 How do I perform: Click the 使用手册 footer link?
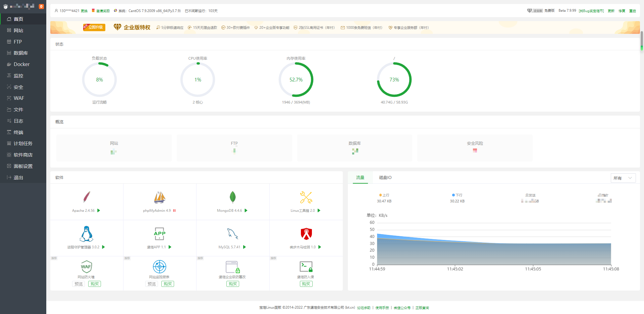[x=382, y=308]
